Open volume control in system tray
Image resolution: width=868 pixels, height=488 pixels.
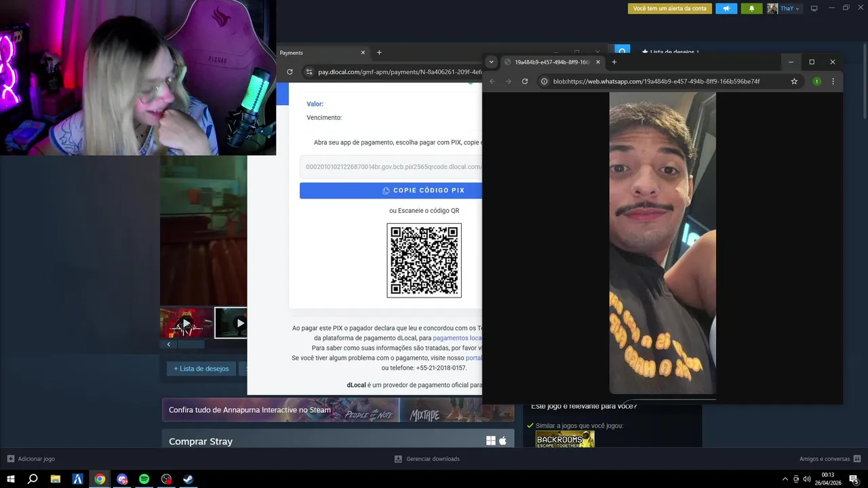(806, 479)
